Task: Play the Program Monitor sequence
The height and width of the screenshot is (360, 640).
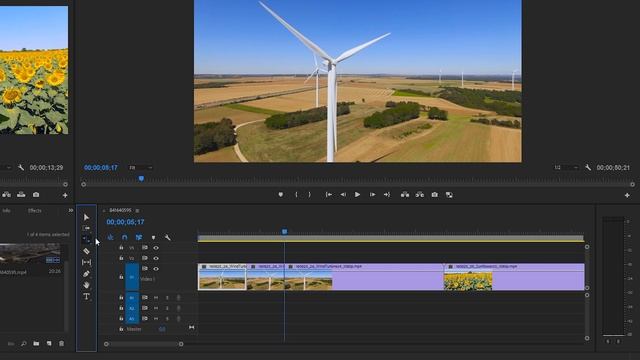Action: click(x=357, y=195)
